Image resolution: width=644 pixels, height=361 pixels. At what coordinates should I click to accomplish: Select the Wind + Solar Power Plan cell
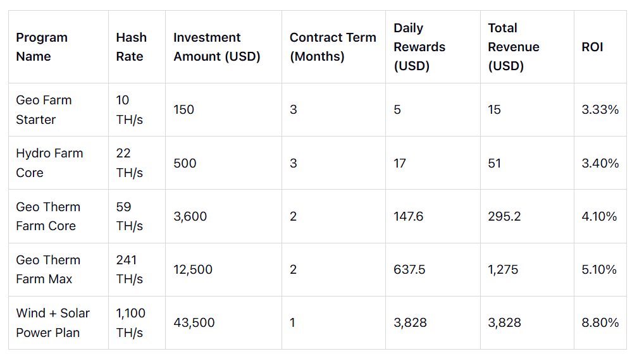tap(53, 322)
